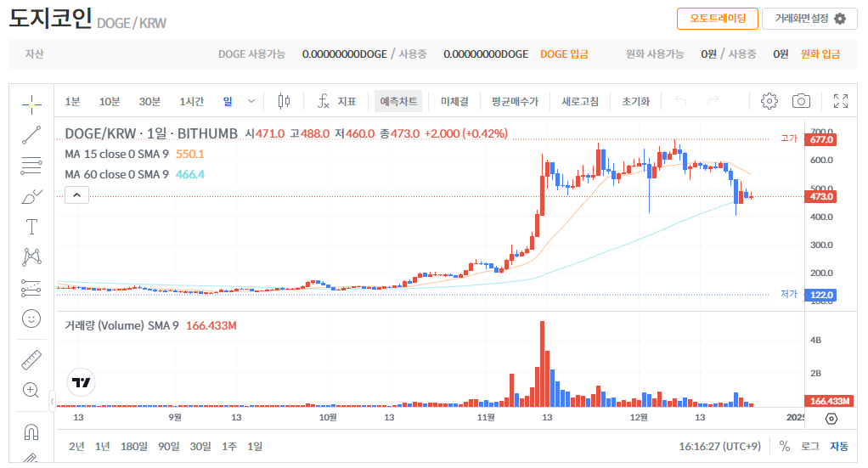The image size is (868, 468).
Task: Toggle the 예측차트 forecast chart
Action: 398,101
